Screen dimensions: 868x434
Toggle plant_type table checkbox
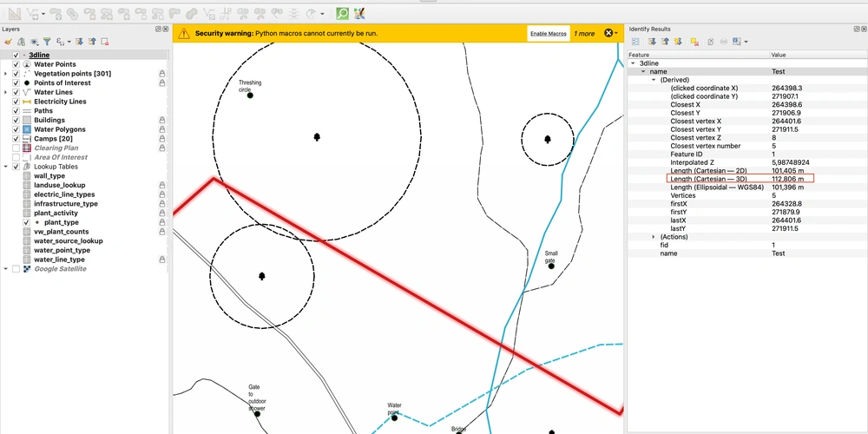tap(26, 222)
